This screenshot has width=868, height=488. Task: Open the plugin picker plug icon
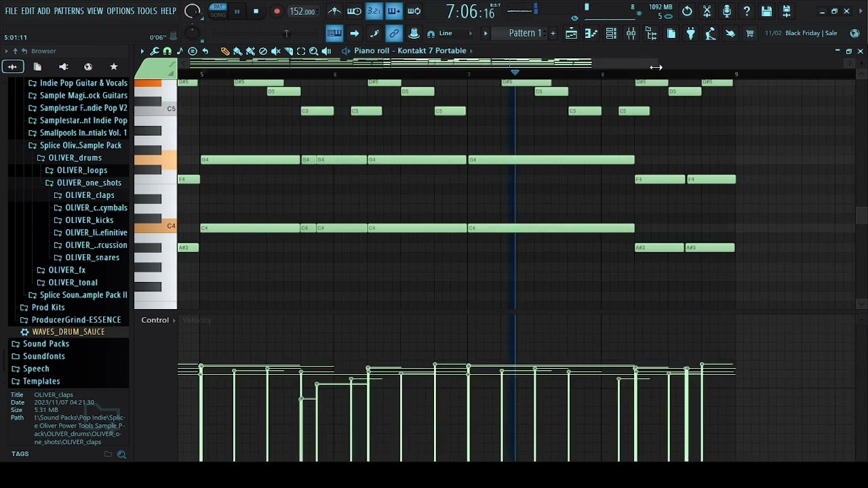point(690,33)
